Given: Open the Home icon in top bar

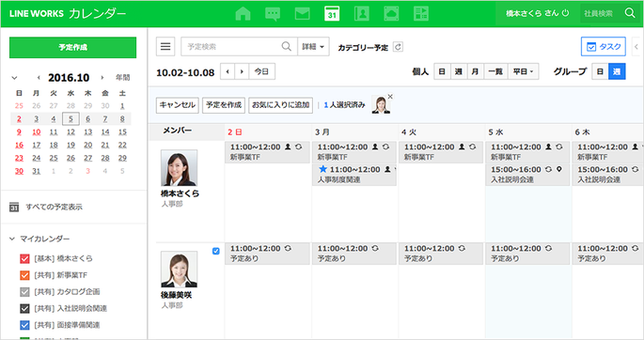Looking at the screenshot, I should [243, 13].
